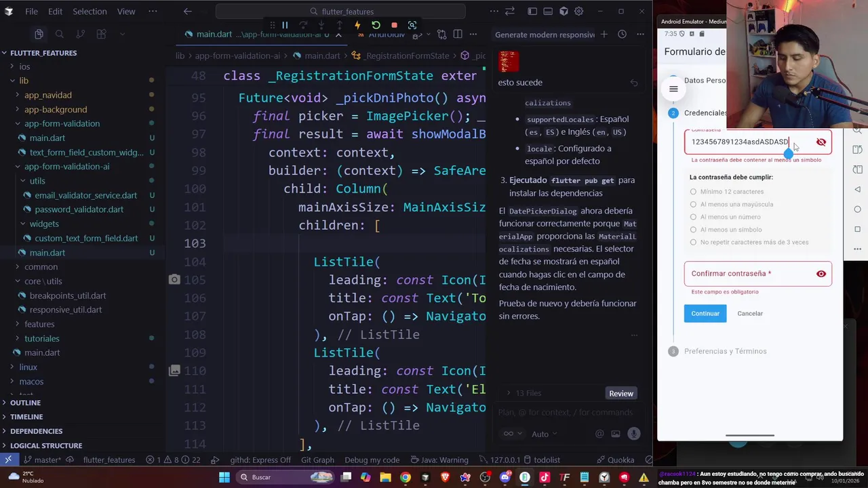Screen dimensions: 868x488
Task: Expand the ios folder
Action: tap(24, 66)
